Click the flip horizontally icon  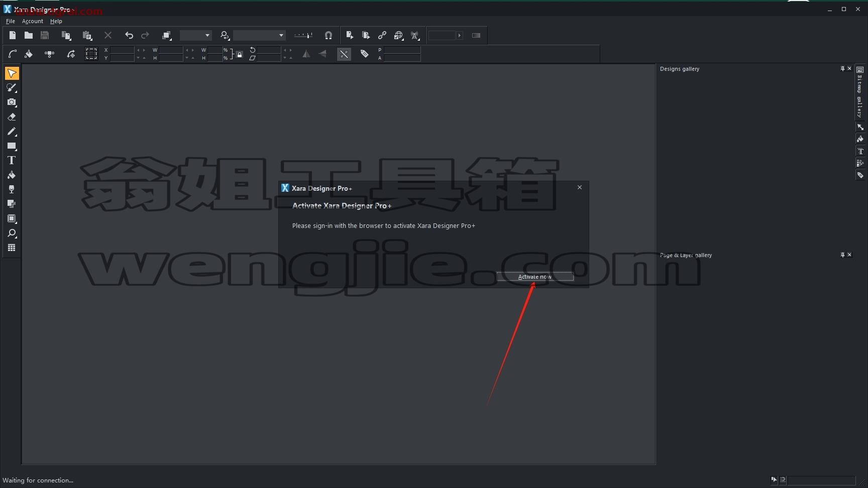click(x=306, y=54)
